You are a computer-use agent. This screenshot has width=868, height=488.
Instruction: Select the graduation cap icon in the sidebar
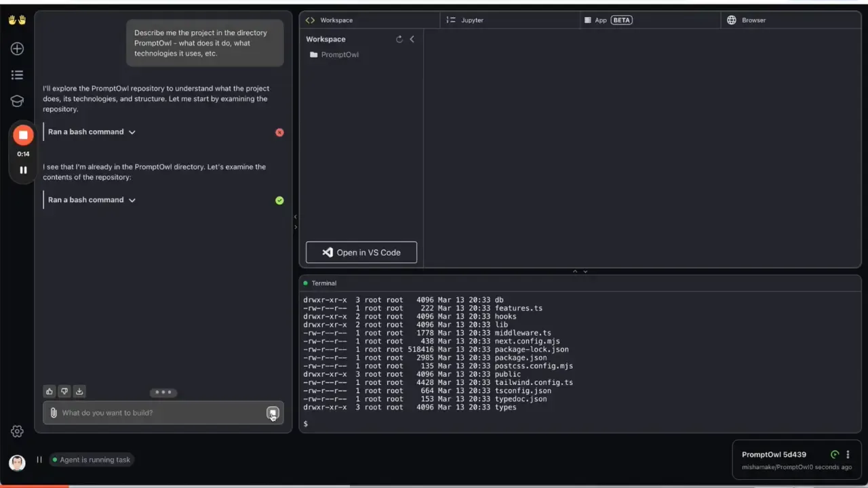(x=17, y=101)
